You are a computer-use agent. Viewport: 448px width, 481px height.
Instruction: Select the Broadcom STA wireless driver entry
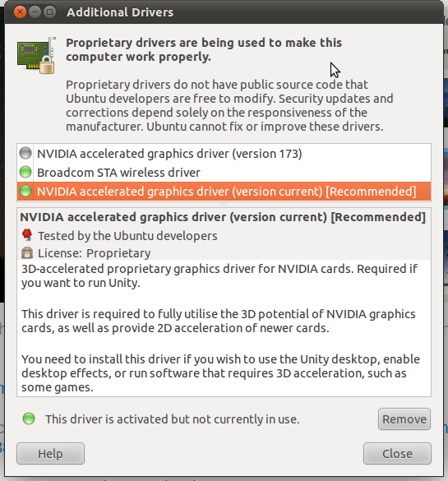(224, 173)
